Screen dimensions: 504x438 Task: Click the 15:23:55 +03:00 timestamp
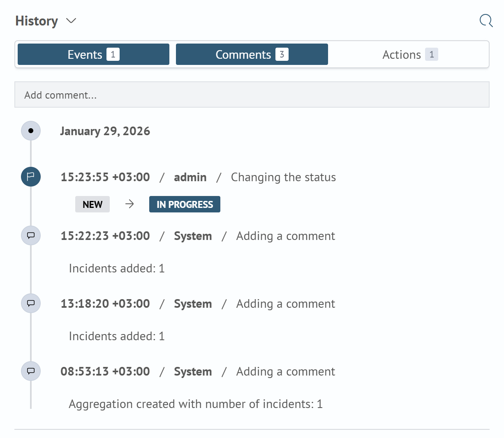(x=105, y=177)
